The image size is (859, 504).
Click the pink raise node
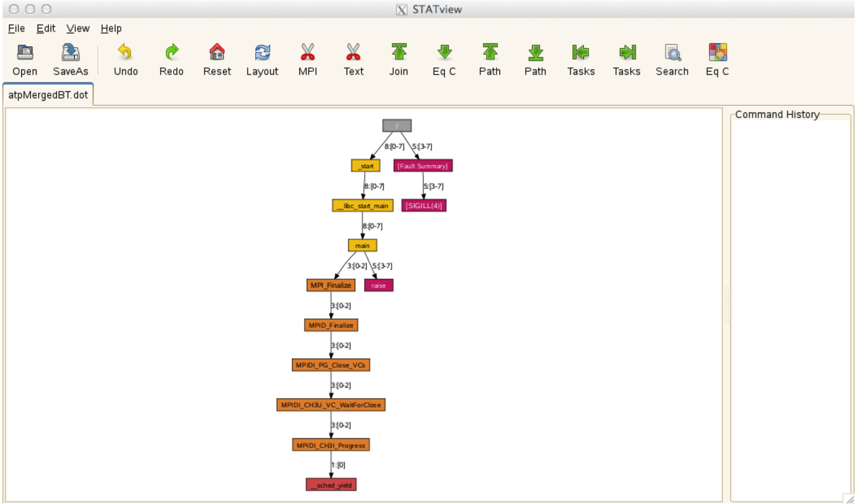click(379, 285)
